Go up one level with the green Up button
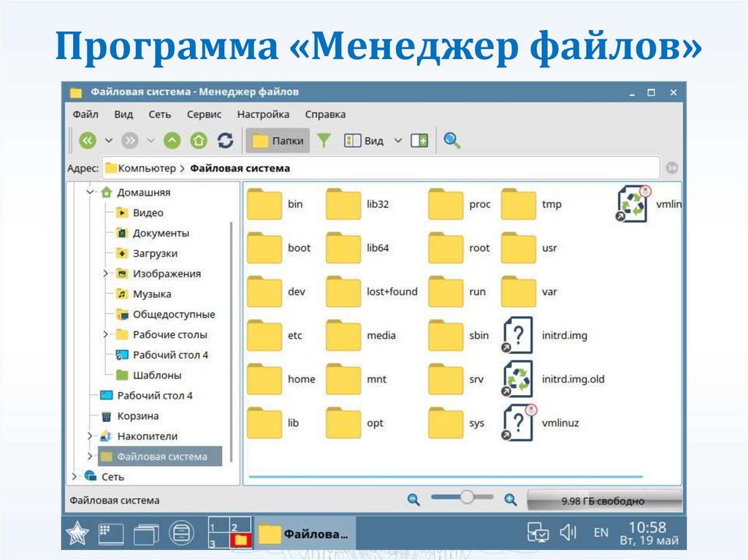 pyautogui.click(x=172, y=141)
